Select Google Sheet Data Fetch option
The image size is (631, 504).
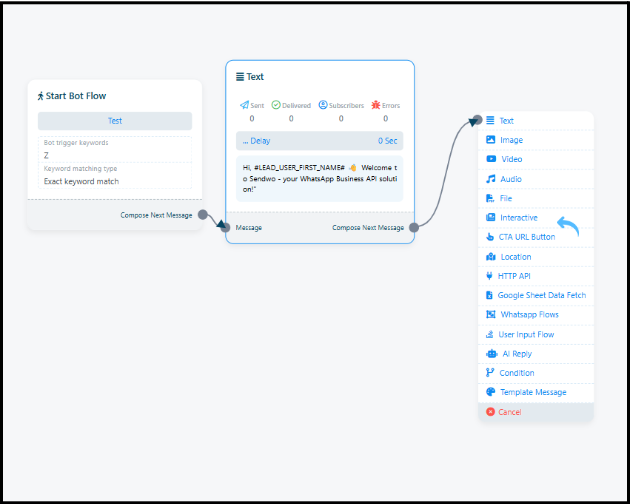point(541,295)
